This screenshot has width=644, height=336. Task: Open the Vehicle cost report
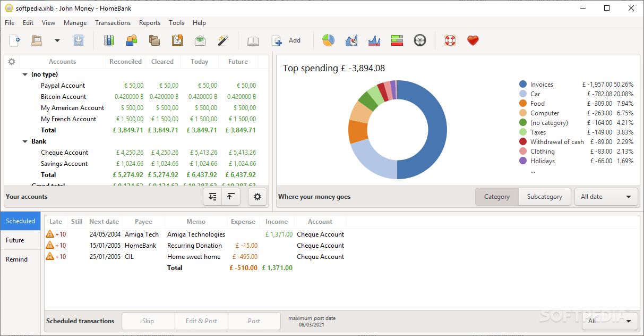[419, 40]
